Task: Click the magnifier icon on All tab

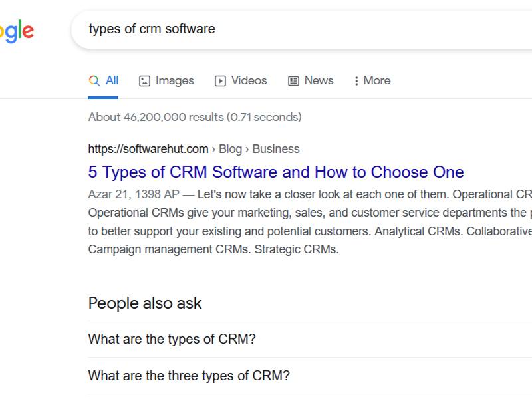Action: [94, 80]
